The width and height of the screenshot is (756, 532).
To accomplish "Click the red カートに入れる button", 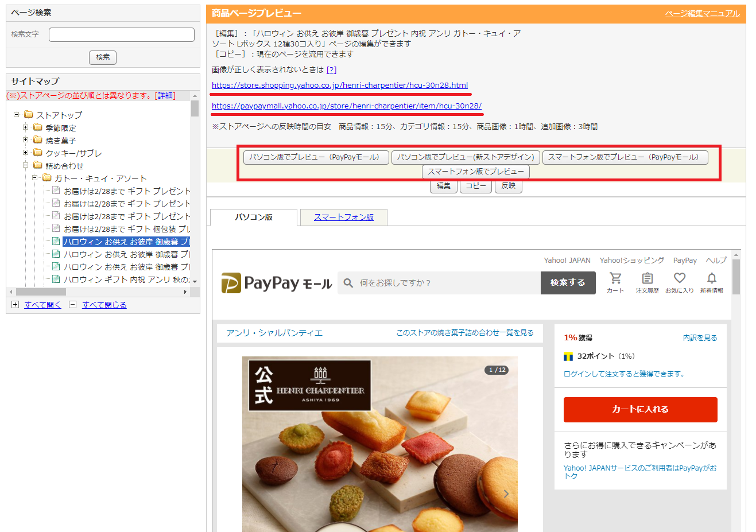I will pos(640,409).
